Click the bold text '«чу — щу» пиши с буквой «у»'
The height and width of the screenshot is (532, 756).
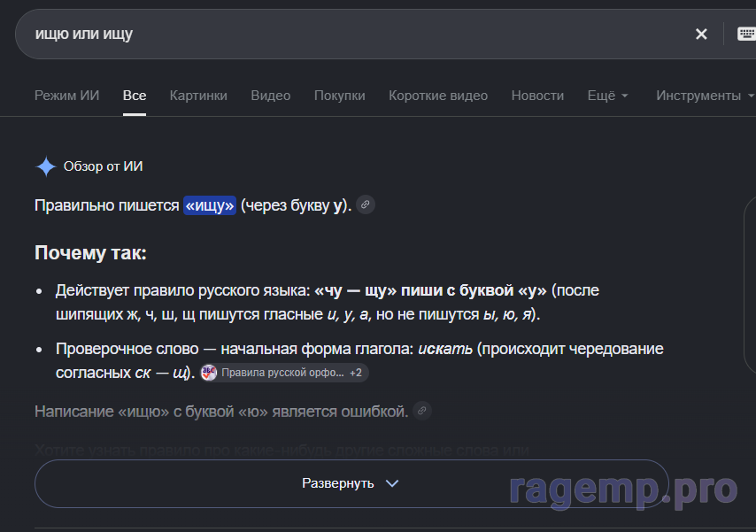click(x=430, y=290)
